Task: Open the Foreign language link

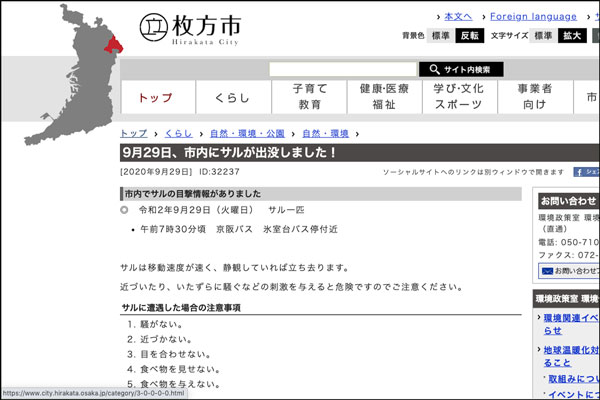Action: [533, 16]
